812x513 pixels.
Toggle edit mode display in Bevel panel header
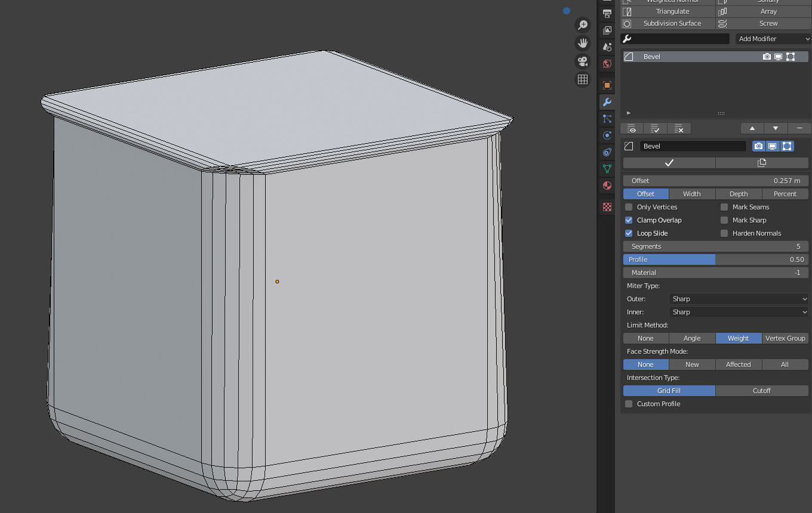coord(788,146)
